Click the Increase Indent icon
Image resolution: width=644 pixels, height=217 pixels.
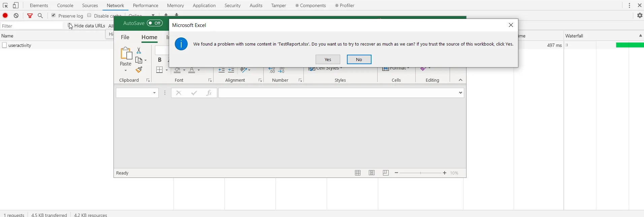click(x=231, y=70)
